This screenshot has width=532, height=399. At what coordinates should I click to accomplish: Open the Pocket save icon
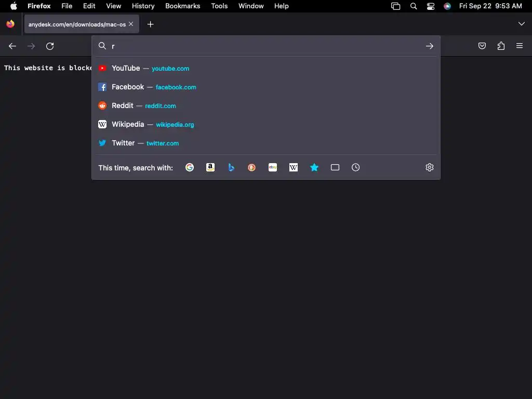tap(482, 46)
